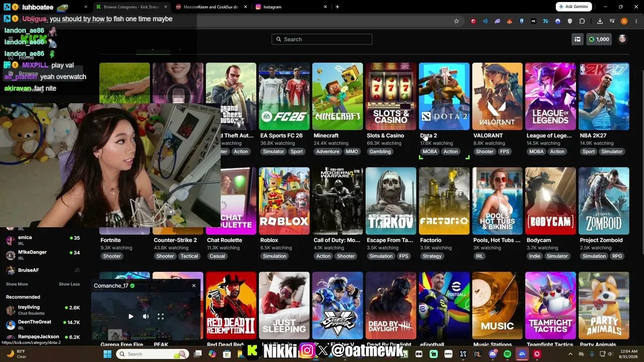Screen dimensions: 644x362
Task: Open the MetaMask fox extension
Action: click(509, 21)
